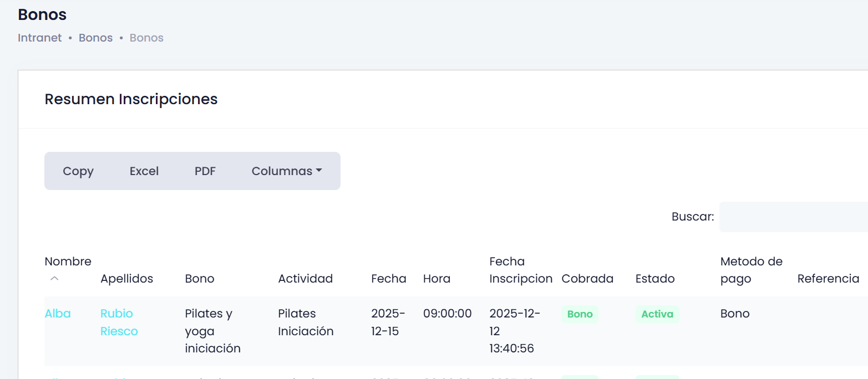This screenshot has width=868, height=379.
Task: Open the Rubio Riesco surname link
Action: tap(119, 322)
